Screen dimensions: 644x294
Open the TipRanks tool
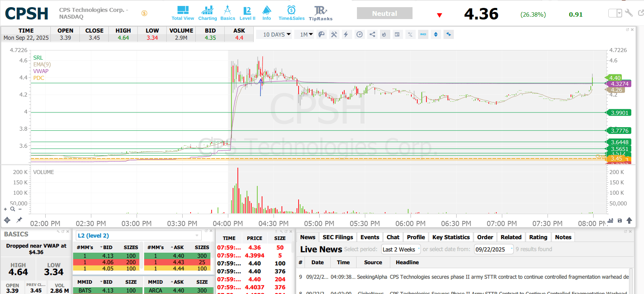pos(320,13)
